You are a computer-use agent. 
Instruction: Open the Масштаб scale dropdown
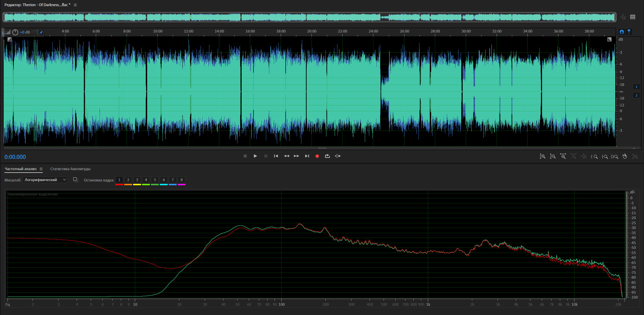click(45, 180)
